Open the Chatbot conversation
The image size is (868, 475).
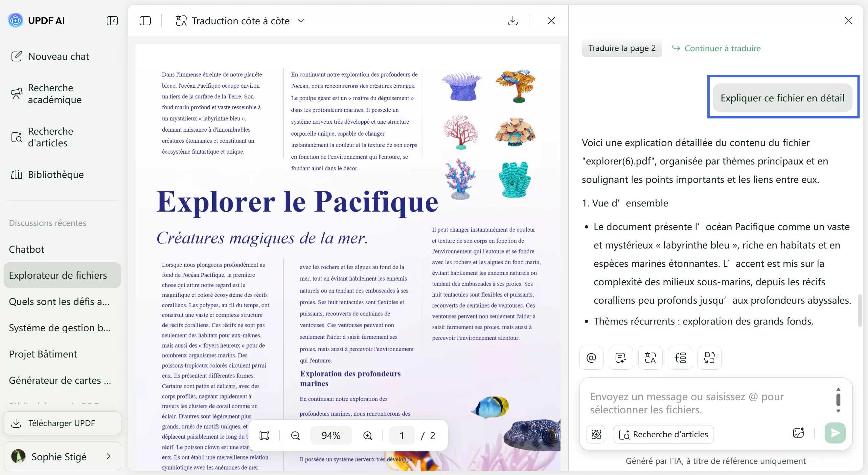[27, 249]
